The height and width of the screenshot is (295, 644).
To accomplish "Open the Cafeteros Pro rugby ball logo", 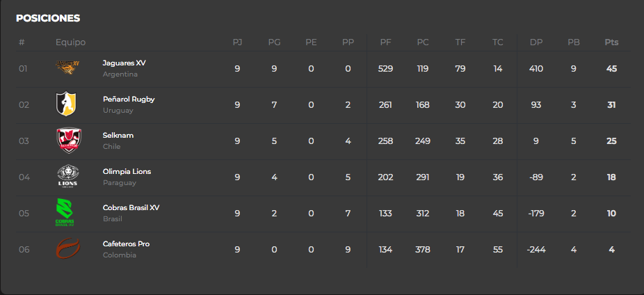I will [67, 248].
